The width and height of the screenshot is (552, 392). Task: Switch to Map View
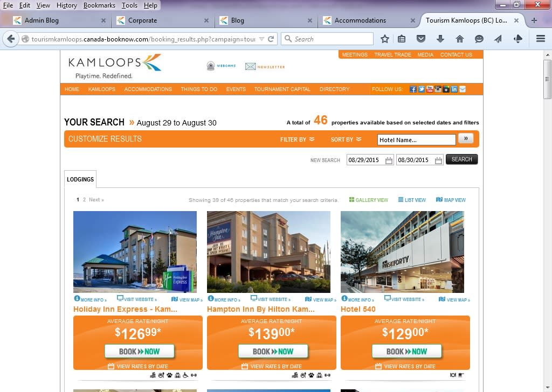(451, 200)
